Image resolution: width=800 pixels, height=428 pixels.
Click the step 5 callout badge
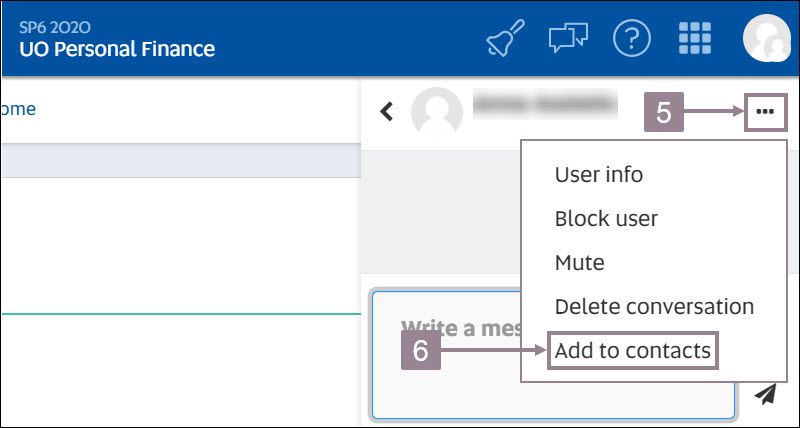click(663, 112)
